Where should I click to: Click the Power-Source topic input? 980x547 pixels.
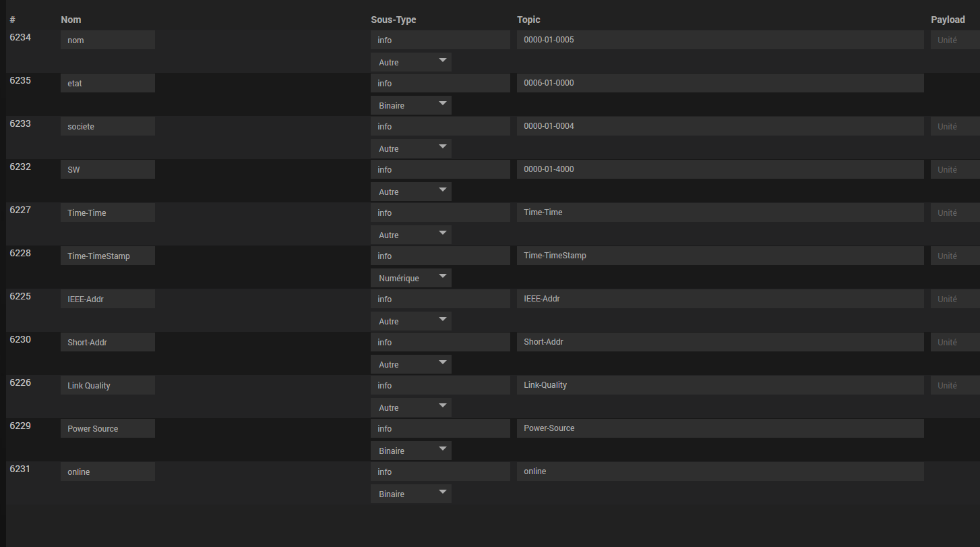tap(720, 428)
